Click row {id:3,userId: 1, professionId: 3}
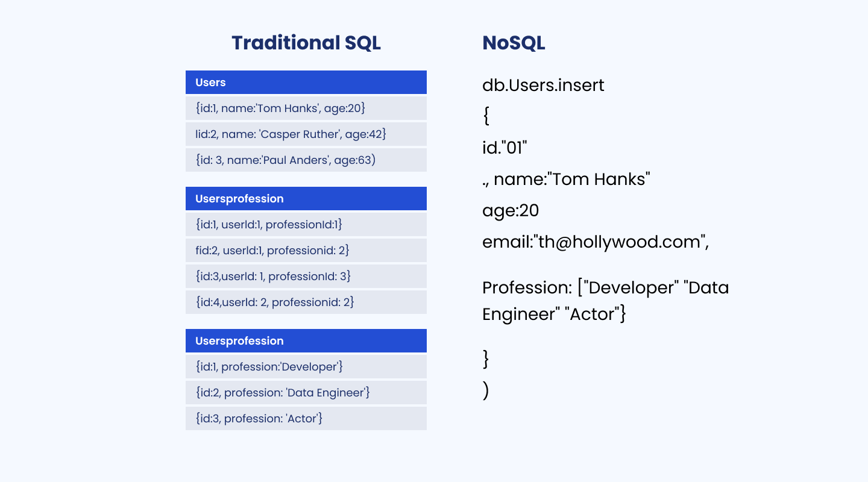This screenshot has height=482, width=868. 306,277
